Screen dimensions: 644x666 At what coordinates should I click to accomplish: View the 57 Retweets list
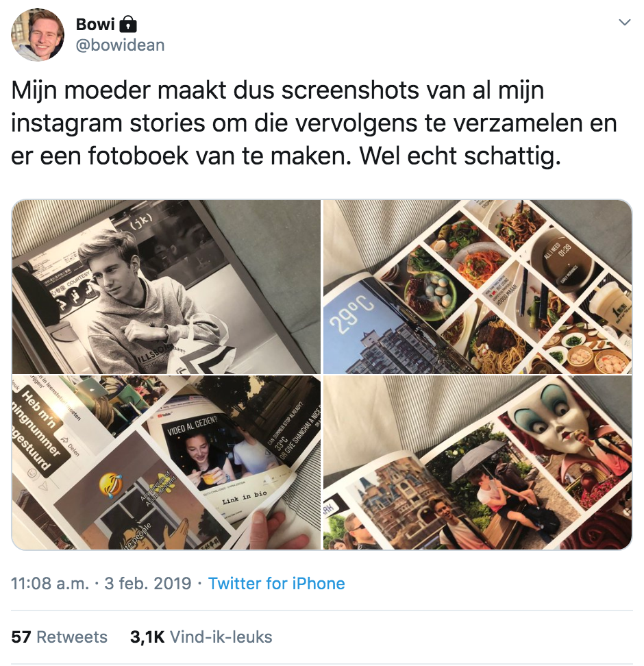point(59,637)
